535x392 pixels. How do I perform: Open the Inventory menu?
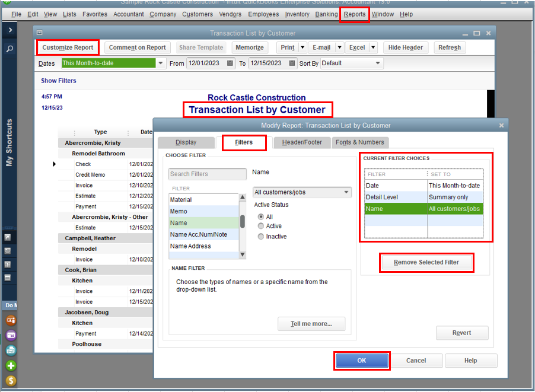point(297,14)
